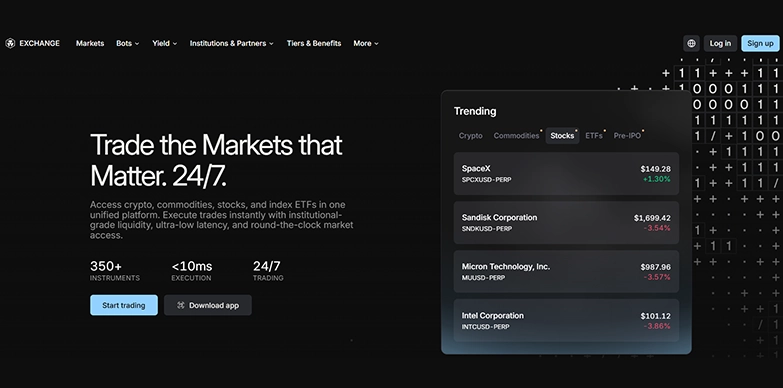This screenshot has height=388, width=783.
Task: Open the SpaceX SPCXUSD-PERP row
Action: coord(566,173)
